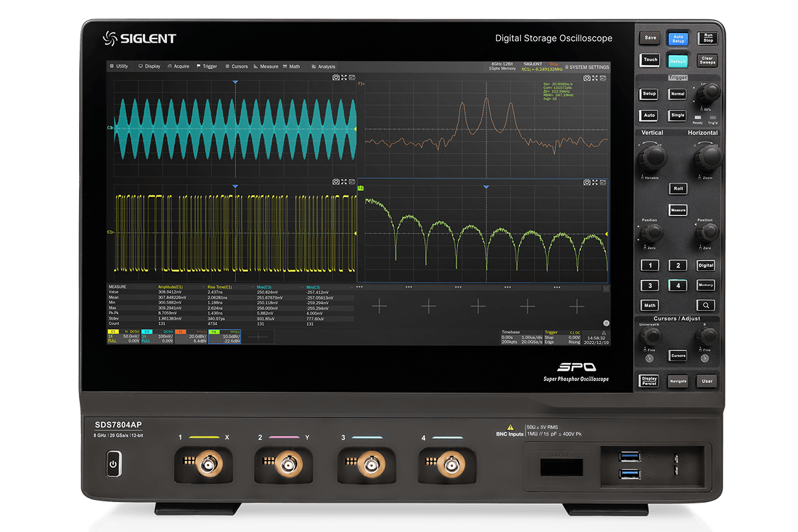Expand the C1 channel descriptor box
Image resolution: width=798 pixels, height=532 pixels.
click(123, 336)
